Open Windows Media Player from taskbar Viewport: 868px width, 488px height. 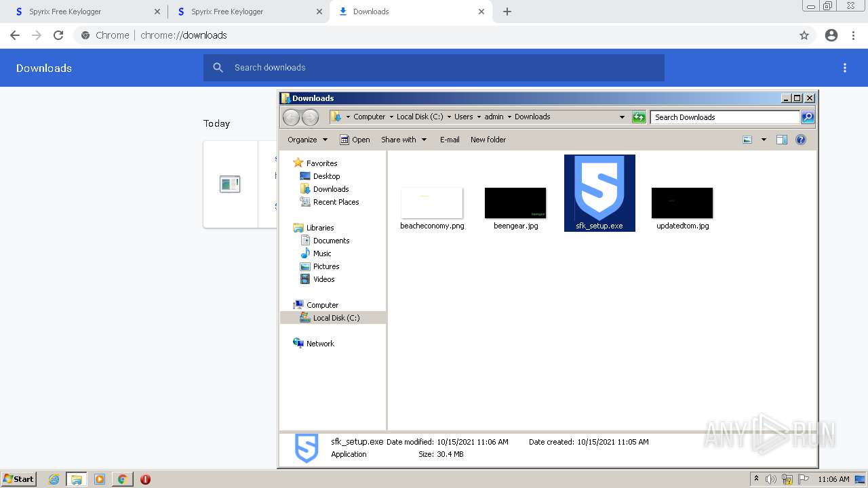99,479
